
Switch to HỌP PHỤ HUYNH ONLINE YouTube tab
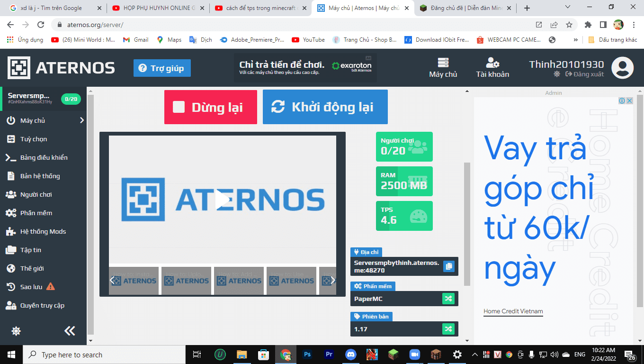(159, 8)
